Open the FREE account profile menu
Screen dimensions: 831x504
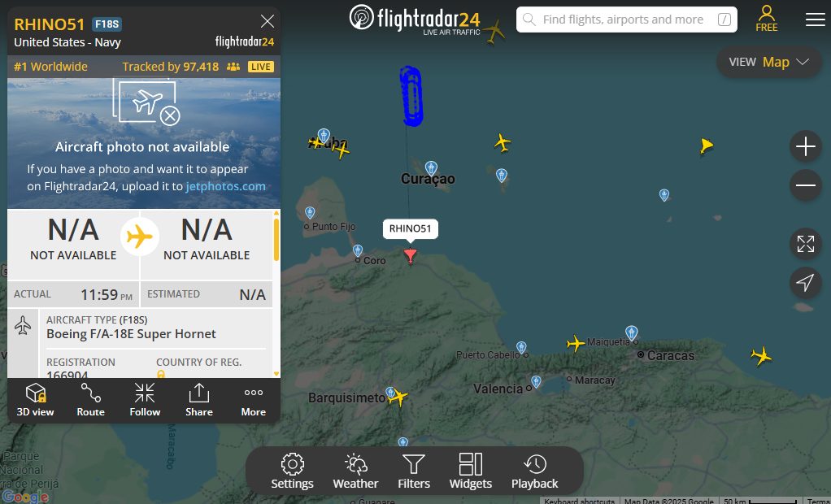pyautogui.click(x=766, y=19)
